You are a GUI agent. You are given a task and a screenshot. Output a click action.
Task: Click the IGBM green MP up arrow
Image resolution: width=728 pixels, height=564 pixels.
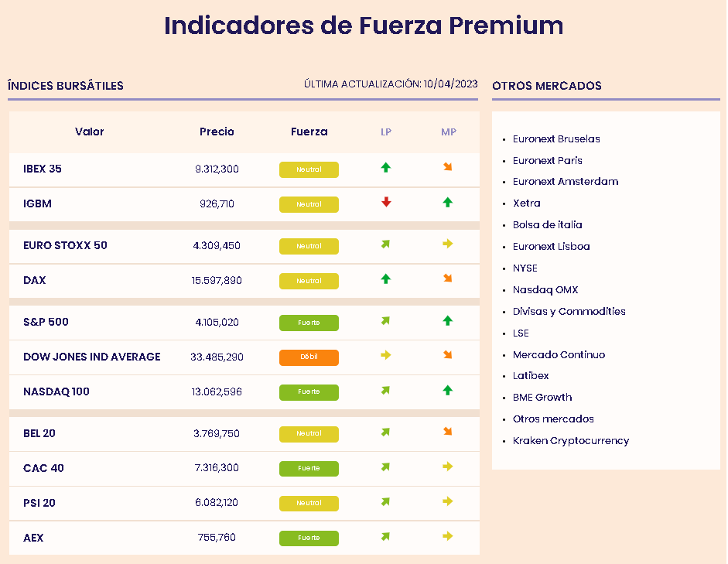pyautogui.click(x=447, y=203)
